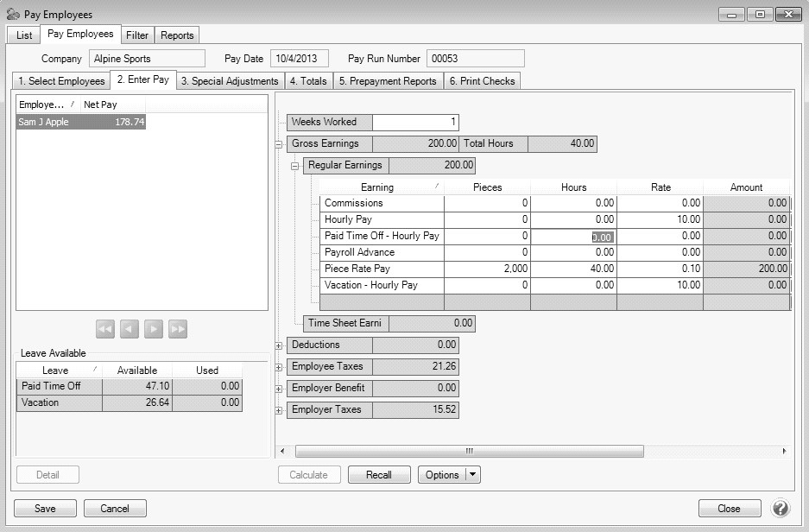Go to the last employee record
The height and width of the screenshot is (532, 809).
pyautogui.click(x=178, y=329)
